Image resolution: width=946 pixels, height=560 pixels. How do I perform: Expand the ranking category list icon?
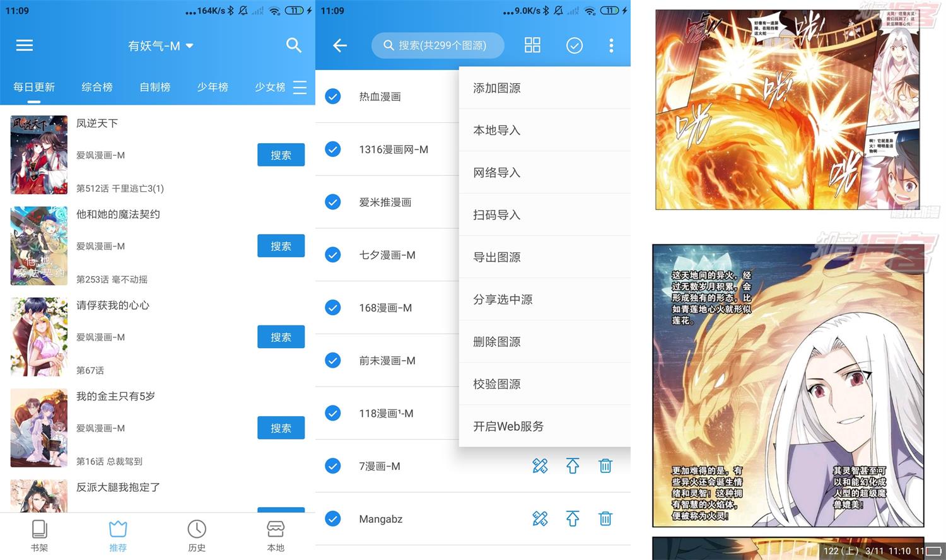(x=300, y=87)
